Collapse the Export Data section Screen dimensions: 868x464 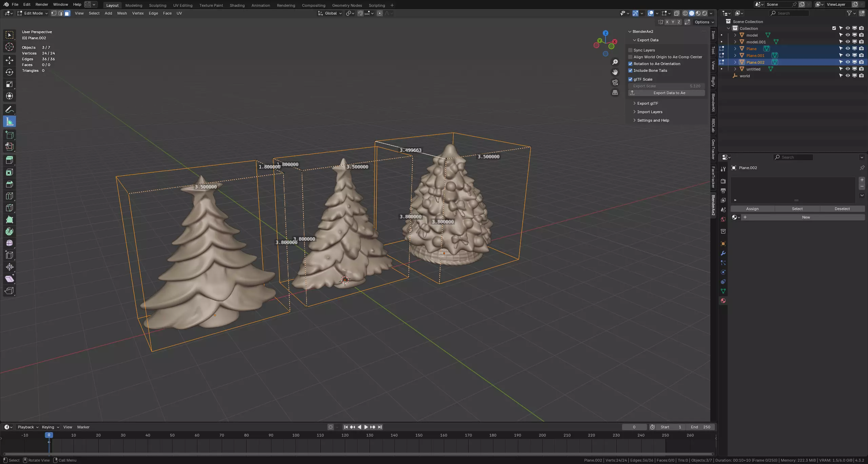pos(647,40)
